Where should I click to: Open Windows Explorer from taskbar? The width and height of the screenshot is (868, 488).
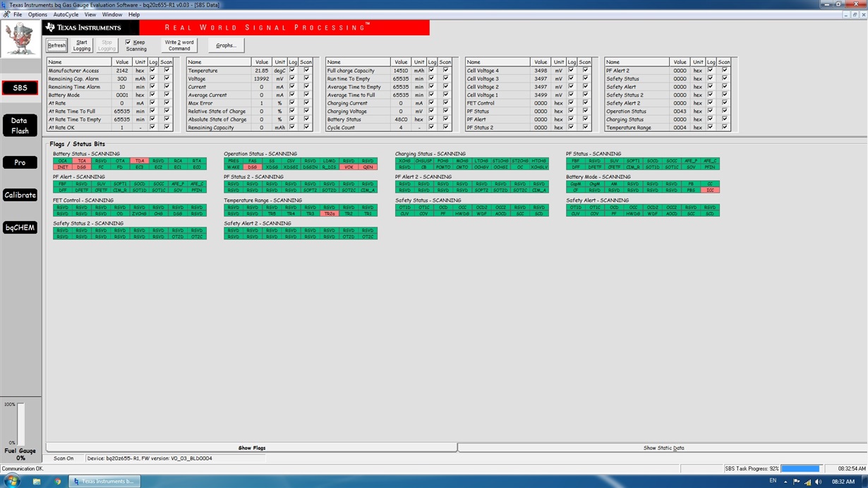[37, 481]
